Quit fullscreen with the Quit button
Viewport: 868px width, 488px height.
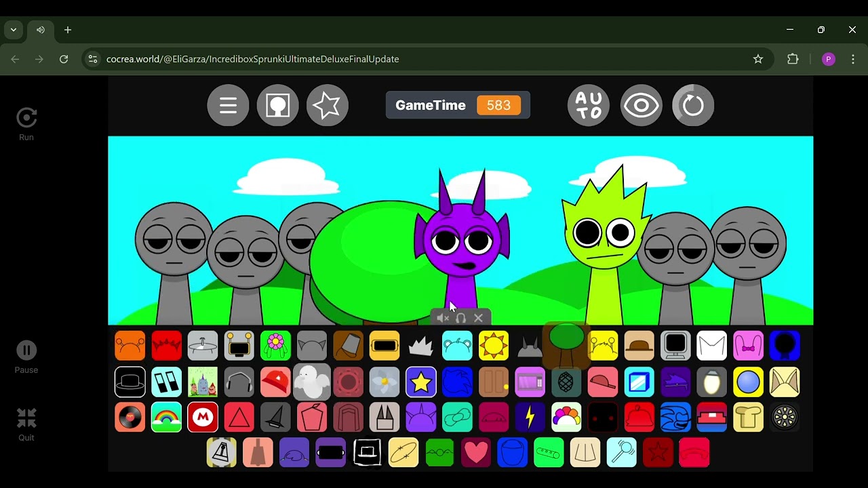26,425
